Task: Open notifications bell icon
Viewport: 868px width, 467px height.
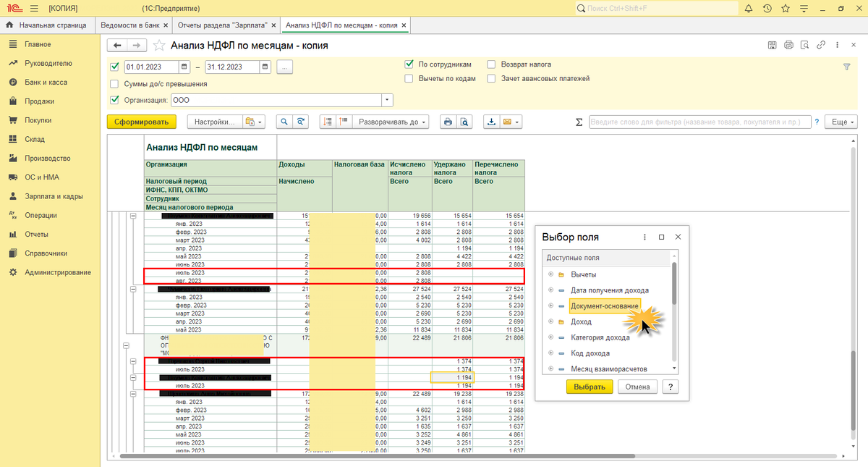Action: point(748,8)
